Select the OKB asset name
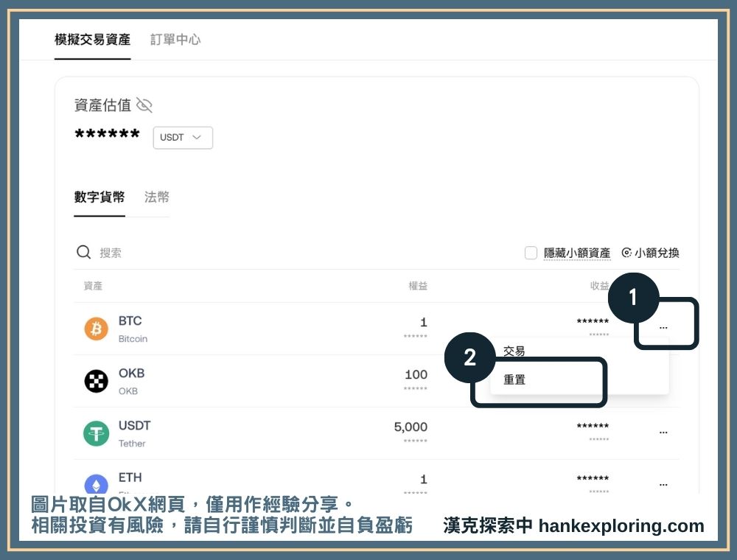The width and height of the screenshot is (737, 560). 132,373
